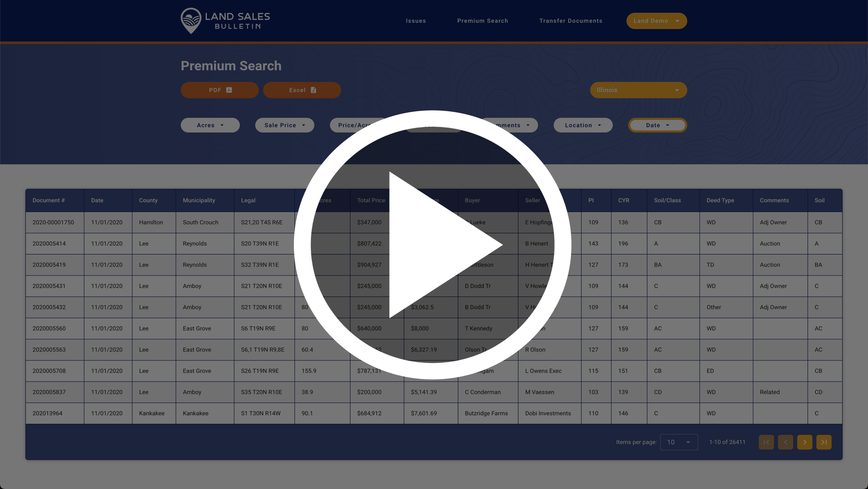Open the Premium Search navigation link
The width and height of the screenshot is (868, 489).
pos(483,21)
